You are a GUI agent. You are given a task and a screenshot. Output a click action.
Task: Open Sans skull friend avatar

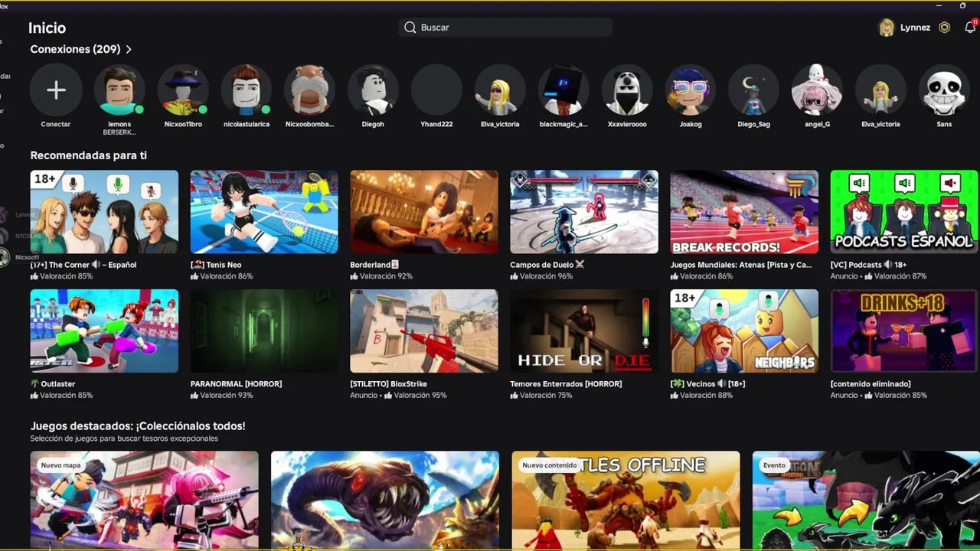point(944,90)
